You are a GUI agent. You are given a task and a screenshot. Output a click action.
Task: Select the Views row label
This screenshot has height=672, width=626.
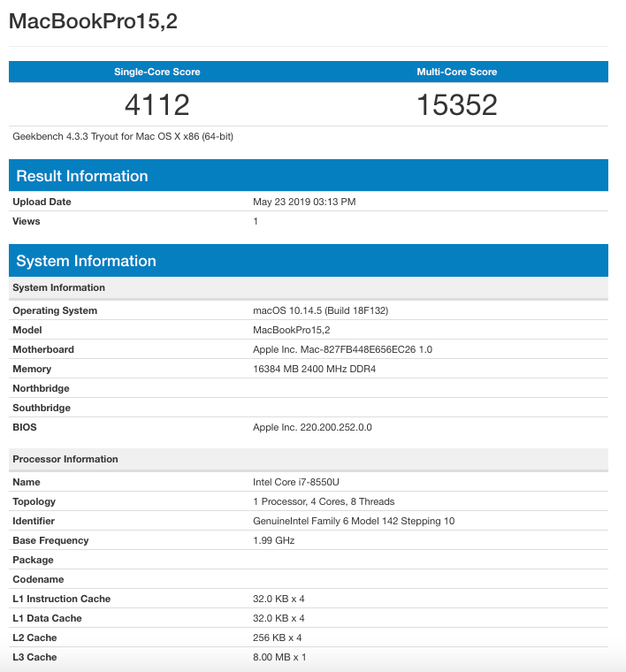click(27, 221)
